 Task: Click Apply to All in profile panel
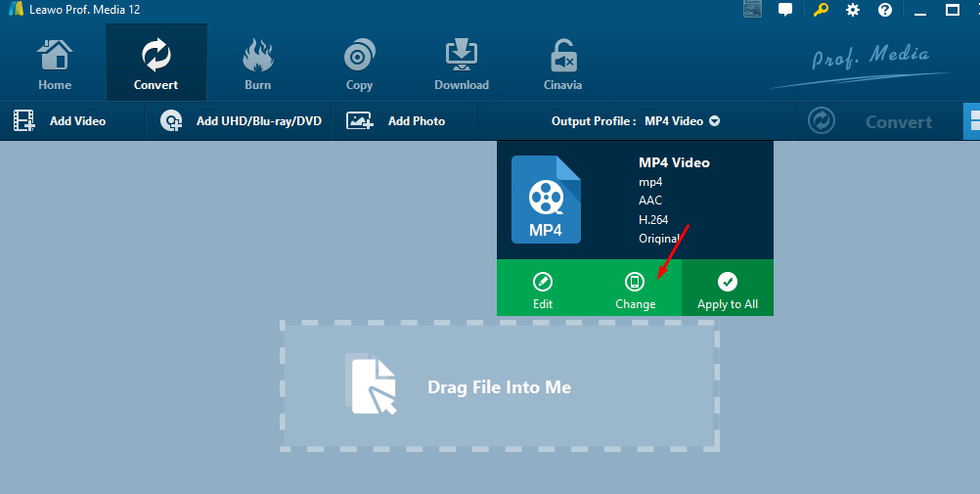728,289
